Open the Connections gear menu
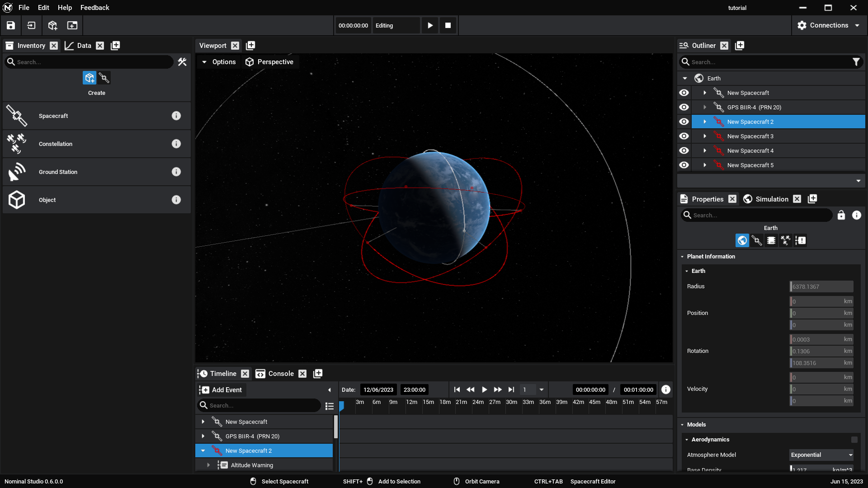Screen dimensions: 868x488 (x=828, y=25)
